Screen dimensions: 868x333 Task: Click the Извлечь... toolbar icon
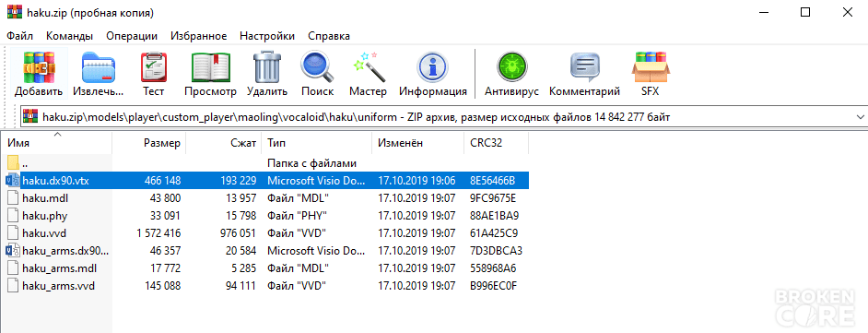pos(99,67)
